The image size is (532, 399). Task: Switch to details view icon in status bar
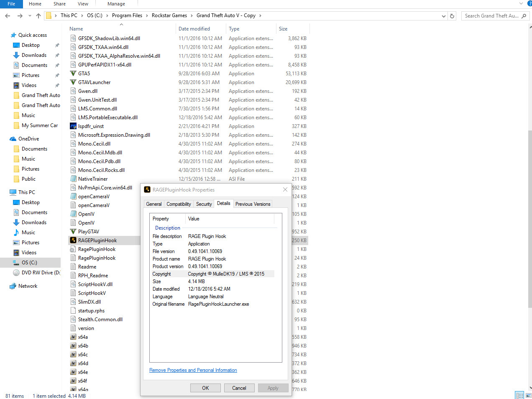[x=519, y=395]
